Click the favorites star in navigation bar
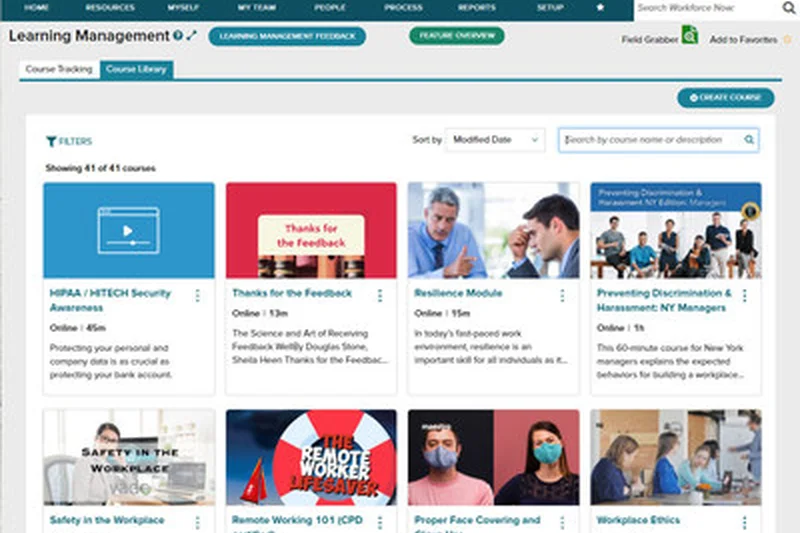 (599, 7)
